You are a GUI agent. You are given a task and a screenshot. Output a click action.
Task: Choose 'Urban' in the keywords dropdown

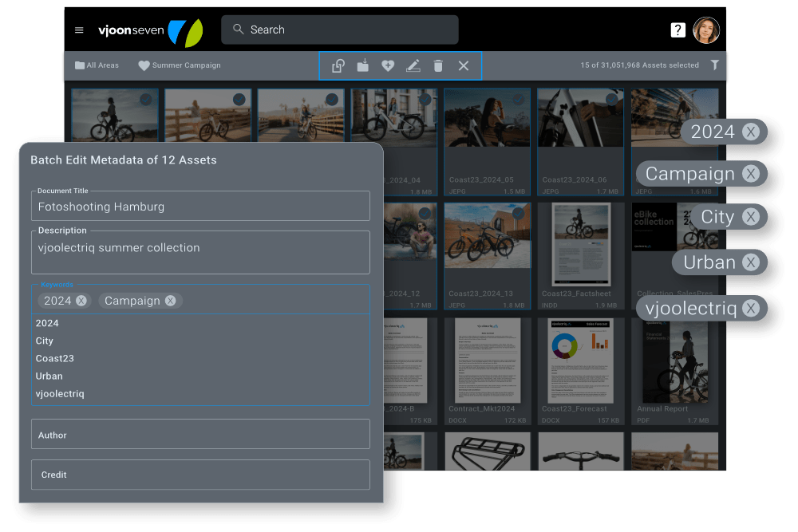(49, 376)
